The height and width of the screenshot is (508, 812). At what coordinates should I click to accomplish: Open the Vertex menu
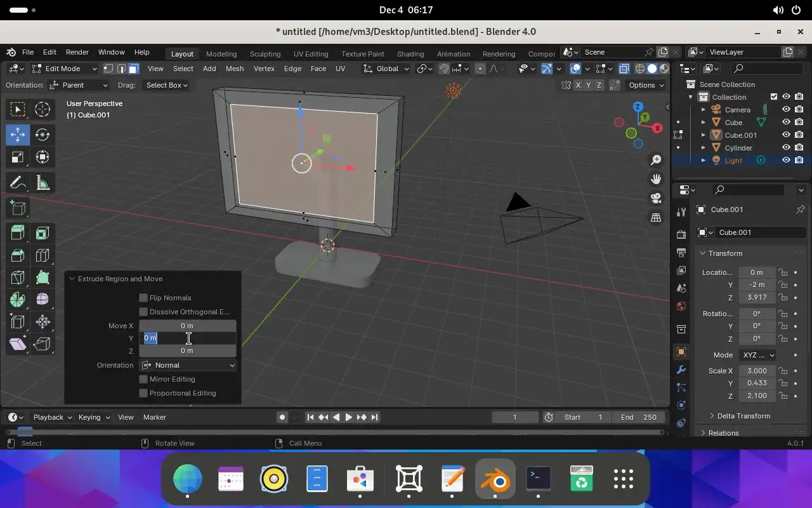[x=264, y=69]
